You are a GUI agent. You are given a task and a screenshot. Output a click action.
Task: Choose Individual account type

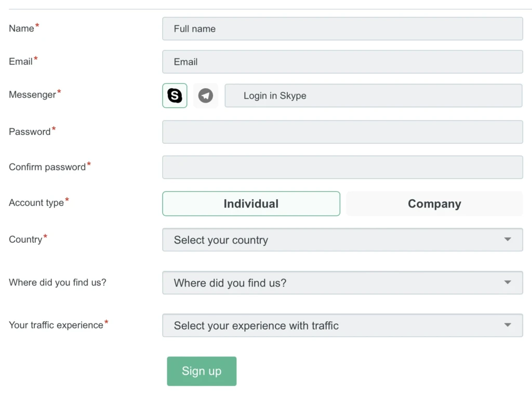click(x=251, y=204)
